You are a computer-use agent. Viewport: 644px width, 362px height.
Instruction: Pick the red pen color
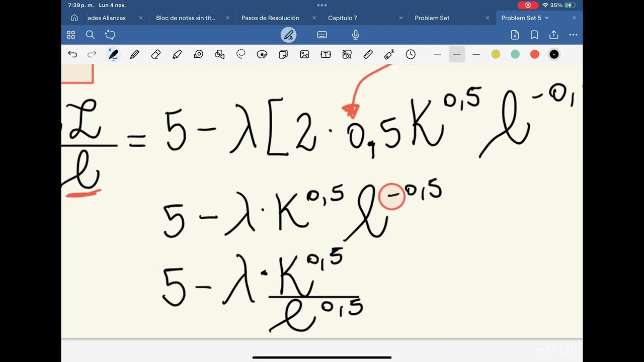click(x=535, y=54)
